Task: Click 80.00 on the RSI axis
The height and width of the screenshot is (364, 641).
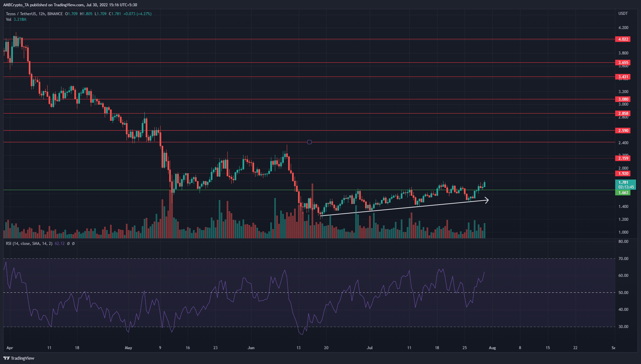Action: 623,242
